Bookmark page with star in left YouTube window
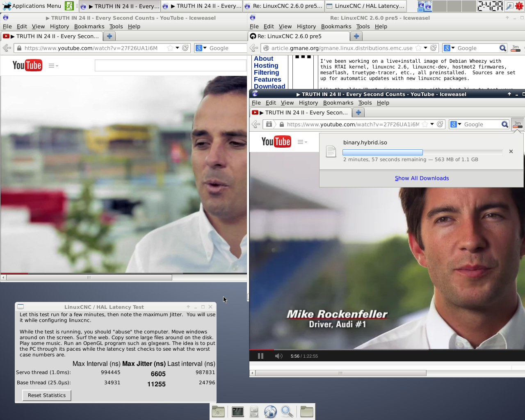 coord(170,48)
